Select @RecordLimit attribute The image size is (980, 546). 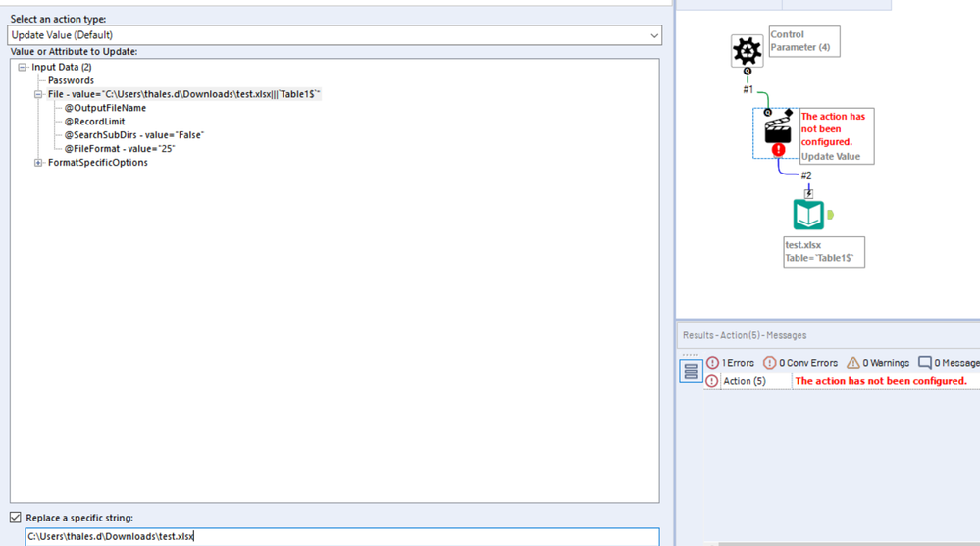point(94,122)
